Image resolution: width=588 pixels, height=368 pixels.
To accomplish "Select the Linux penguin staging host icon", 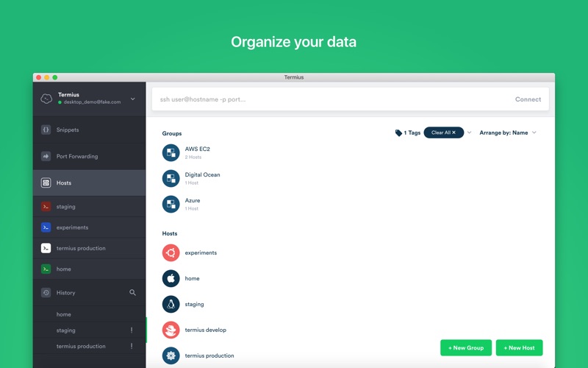I will click(x=171, y=305).
